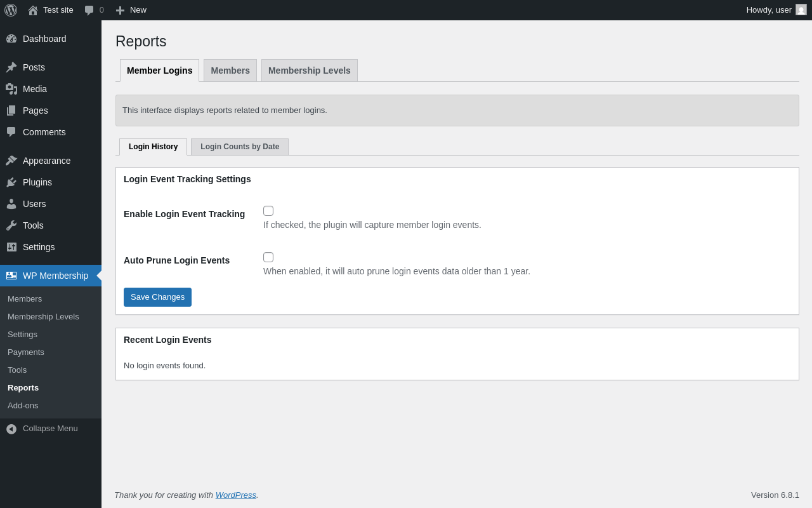Switch to Login Counts by Date tab
Screen dimensions: 812x508
(x=240, y=147)
